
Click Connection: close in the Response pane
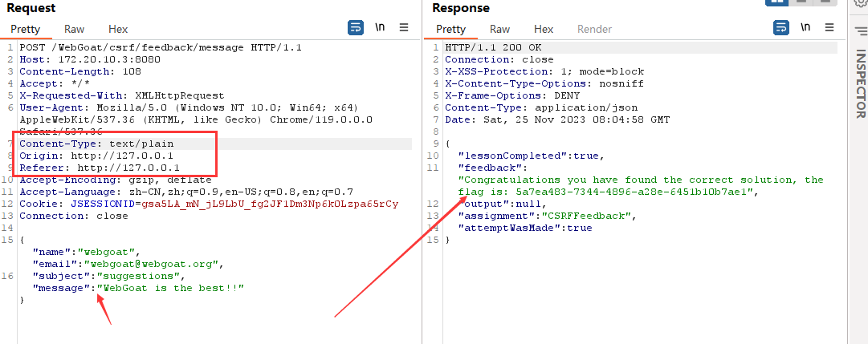[x=499, y=59]
